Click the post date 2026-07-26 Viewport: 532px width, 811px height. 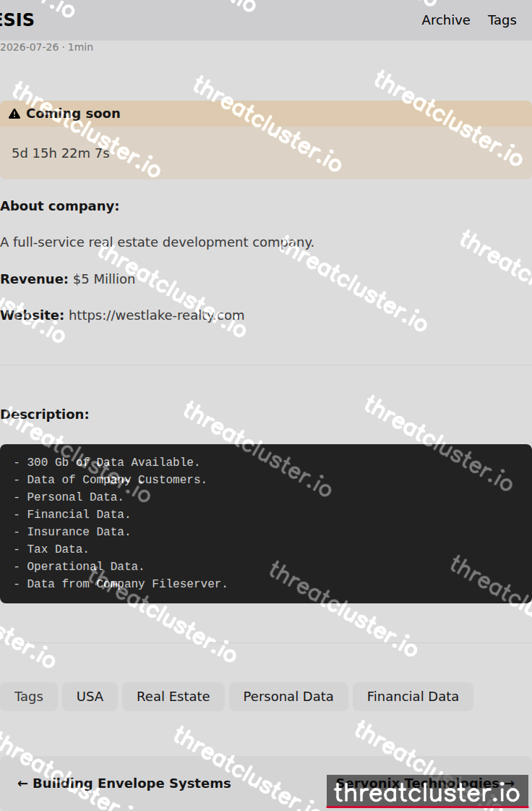tap(30, 47)
